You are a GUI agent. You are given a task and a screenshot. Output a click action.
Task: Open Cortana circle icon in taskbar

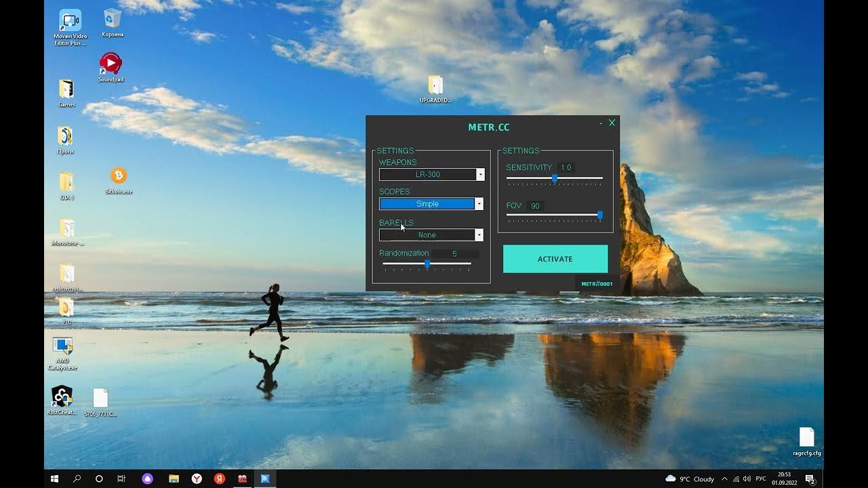coord(99,479)
